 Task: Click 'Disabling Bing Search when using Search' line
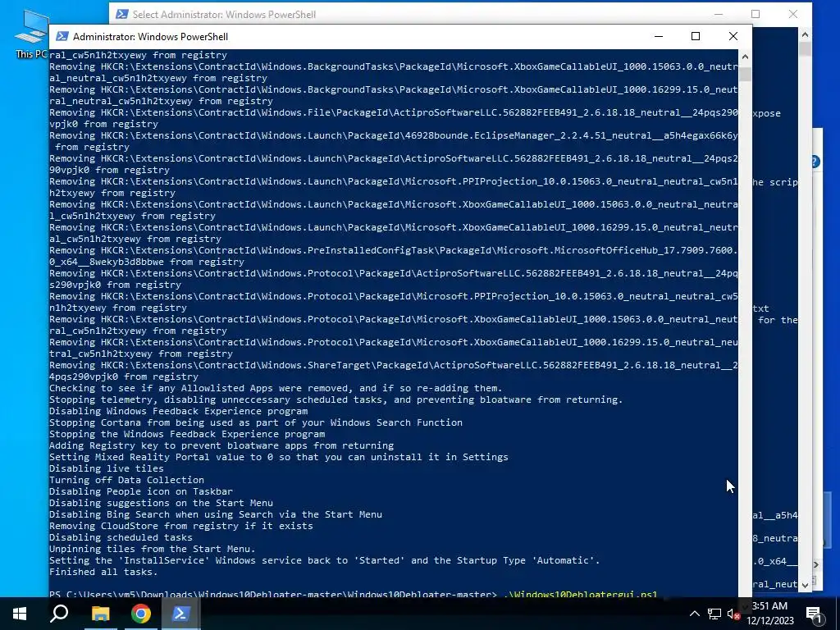[216, 514]
